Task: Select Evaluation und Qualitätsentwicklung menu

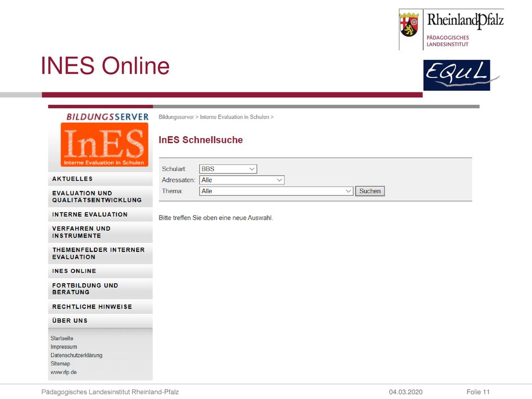Action: (x=100, y=196)
